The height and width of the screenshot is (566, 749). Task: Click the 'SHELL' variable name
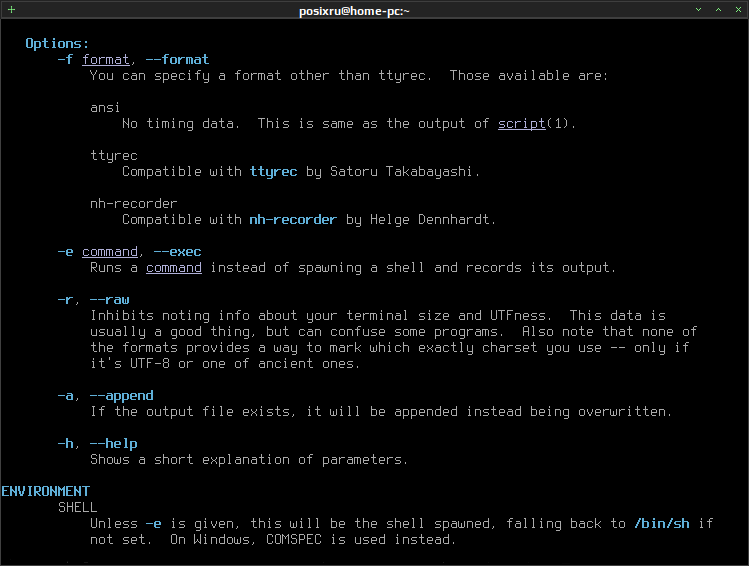[x=77, y=507]
